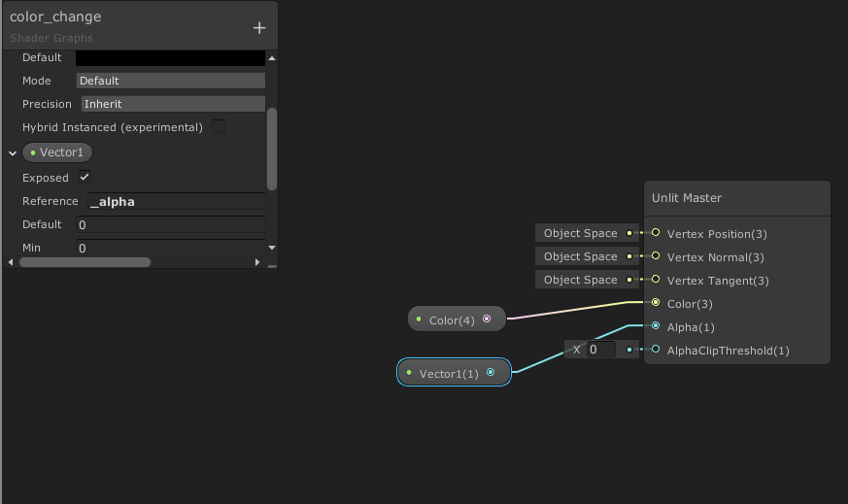This screenshot has width=848, height=504.
Task: Select the Vector1(1) property node
Action: tap(454, 373)
